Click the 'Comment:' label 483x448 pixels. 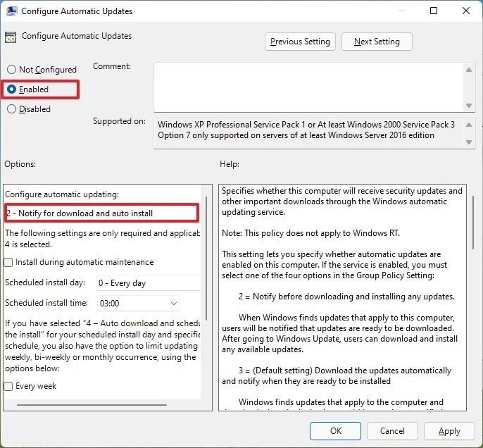[x=112, y=66]
